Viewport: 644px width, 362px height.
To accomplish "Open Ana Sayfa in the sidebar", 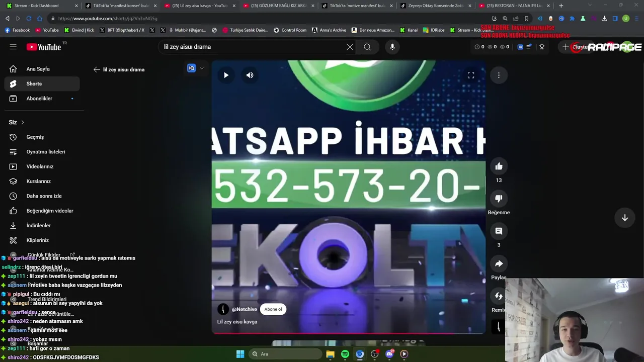I will coord(42,69).
